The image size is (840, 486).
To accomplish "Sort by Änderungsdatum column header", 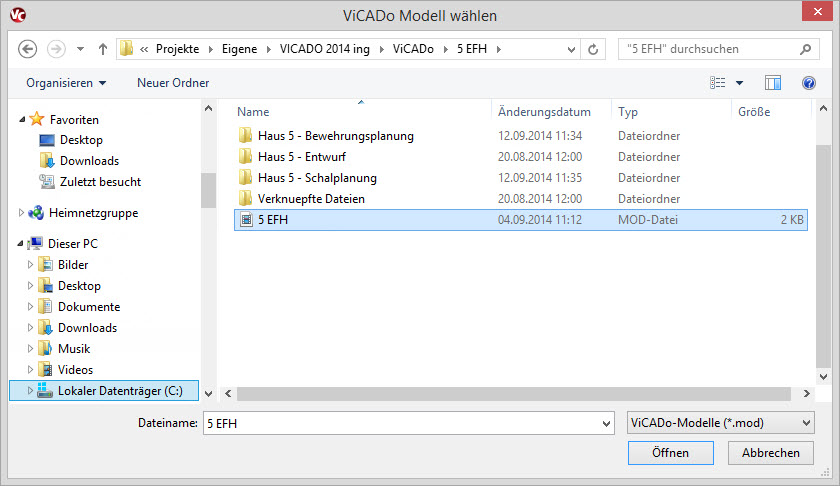I will coord(544,112).
